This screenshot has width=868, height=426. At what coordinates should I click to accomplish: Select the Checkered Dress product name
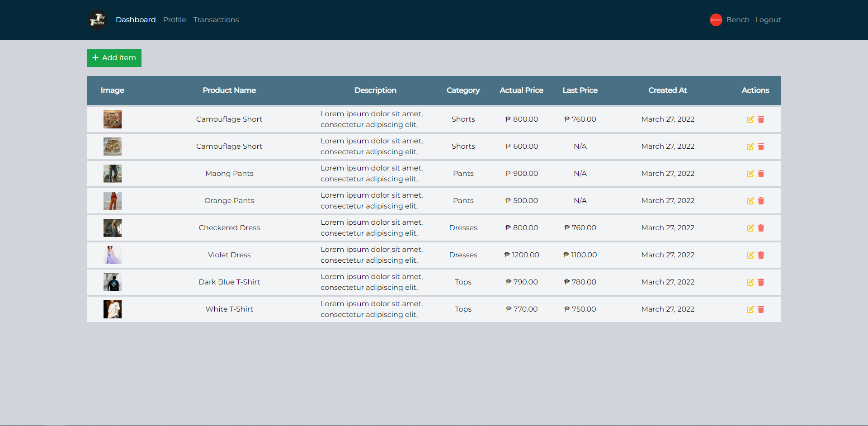[229, 228]
